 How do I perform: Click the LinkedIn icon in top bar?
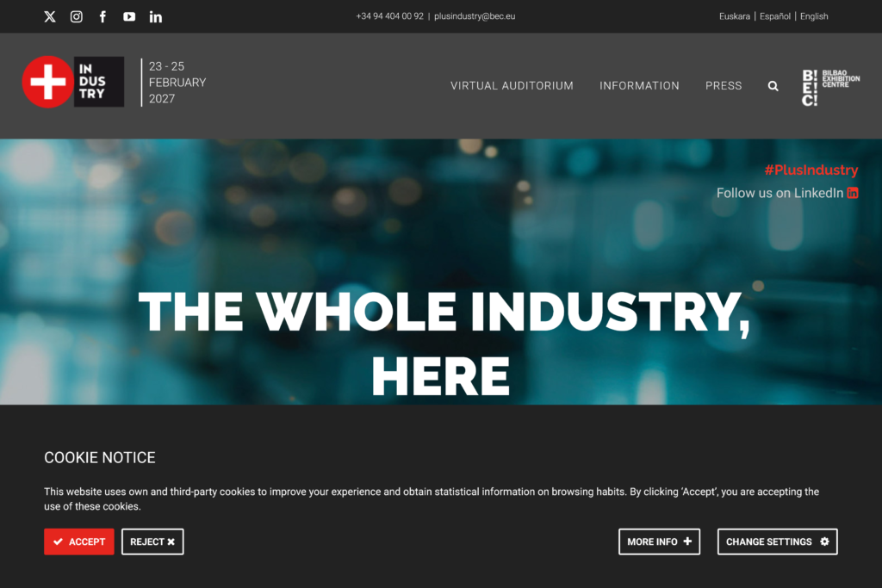[156, 16]
